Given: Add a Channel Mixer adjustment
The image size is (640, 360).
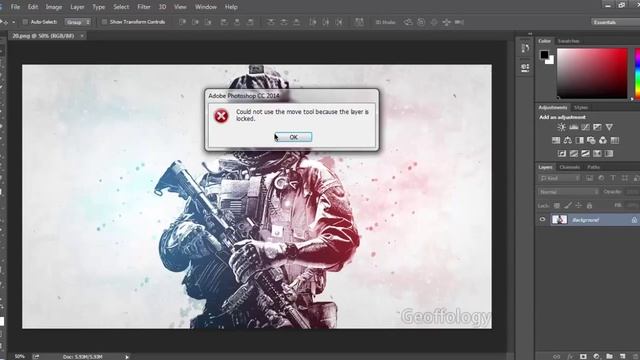Looking at the screenshot, I should click(x=603, y=140).
